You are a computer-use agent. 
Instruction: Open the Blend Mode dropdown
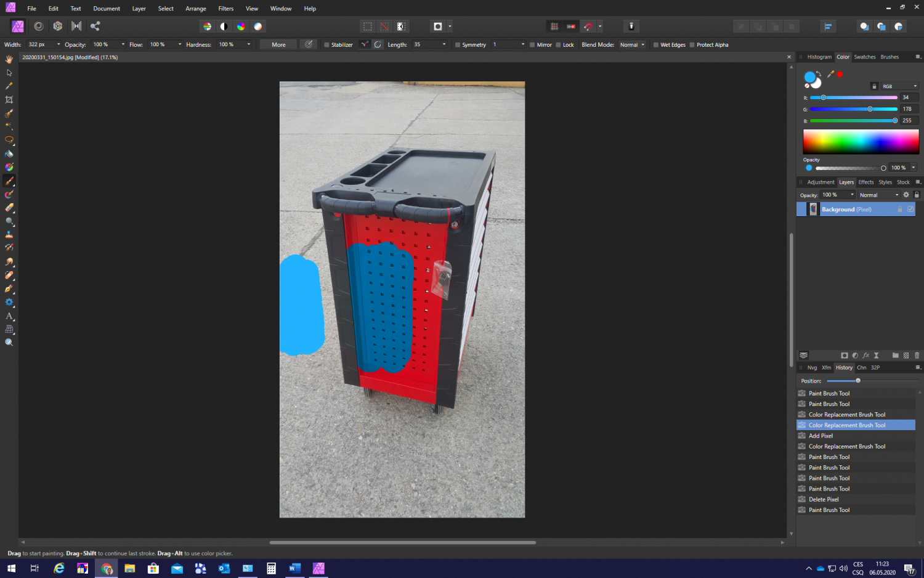pyautogui.click(x=632, y=44)
